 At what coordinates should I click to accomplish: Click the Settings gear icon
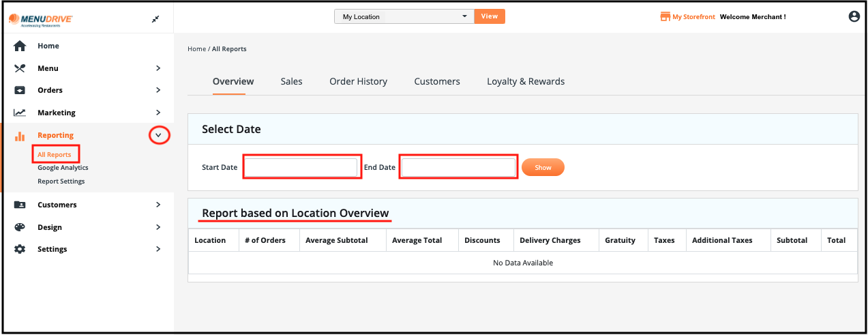pyautogui.click(x=20, y=249)
